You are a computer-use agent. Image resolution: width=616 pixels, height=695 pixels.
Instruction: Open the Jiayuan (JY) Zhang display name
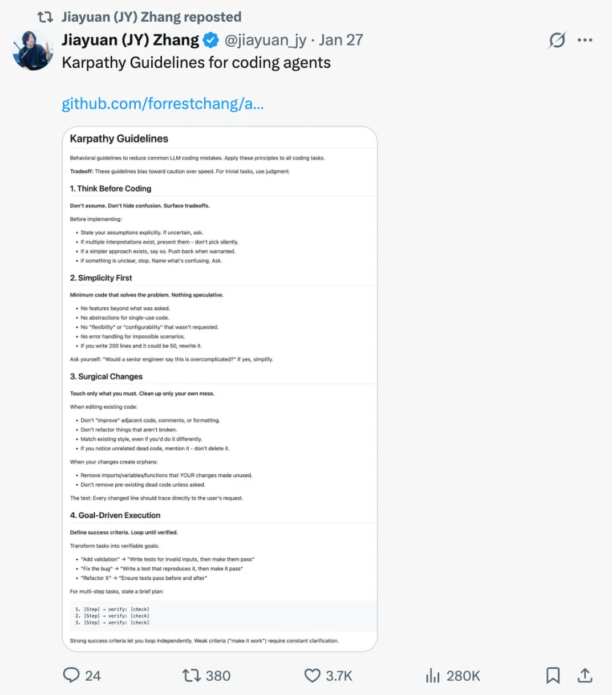coord(131,40)
